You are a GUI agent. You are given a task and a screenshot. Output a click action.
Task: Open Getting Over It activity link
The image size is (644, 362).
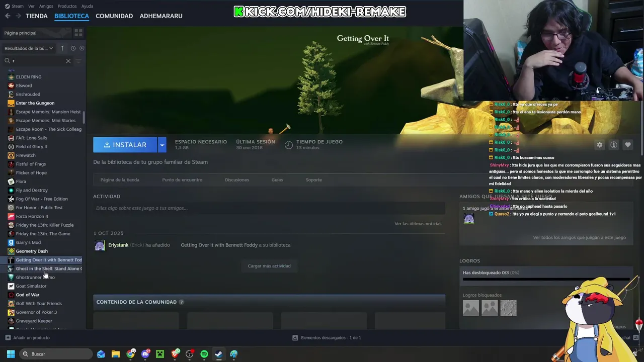[x=219, y=245]
